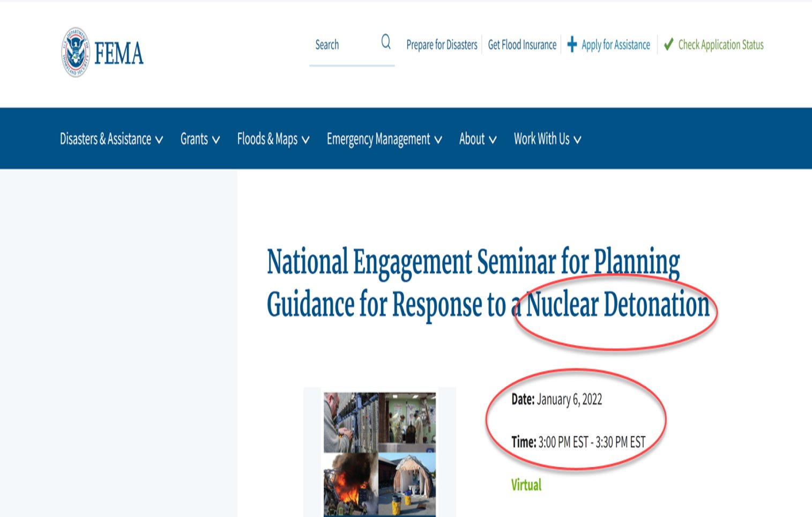Click the green checkmark icon near Check Application Status
812x517 pixels.
[x=668, y=45]
